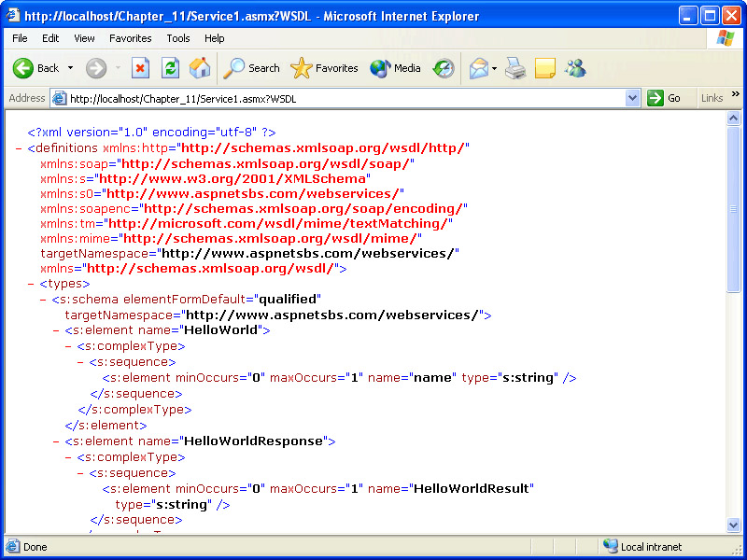Viewport: 747px width, 560px height.
Task: Click the Search toolbar button
Action: click(x=252, y=68)
